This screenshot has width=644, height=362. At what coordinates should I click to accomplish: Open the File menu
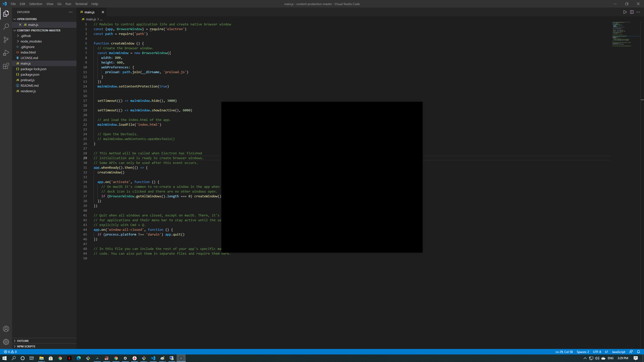click(x=13, y=4)
